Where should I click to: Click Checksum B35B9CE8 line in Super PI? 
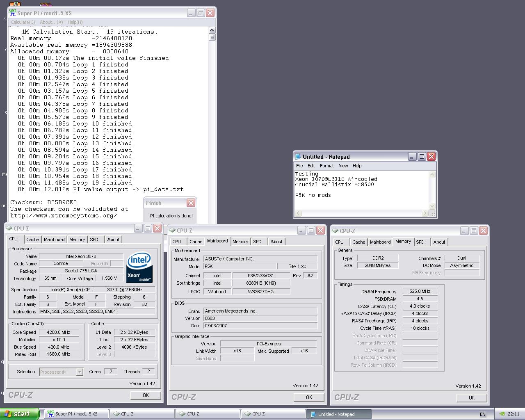point(43,202)
